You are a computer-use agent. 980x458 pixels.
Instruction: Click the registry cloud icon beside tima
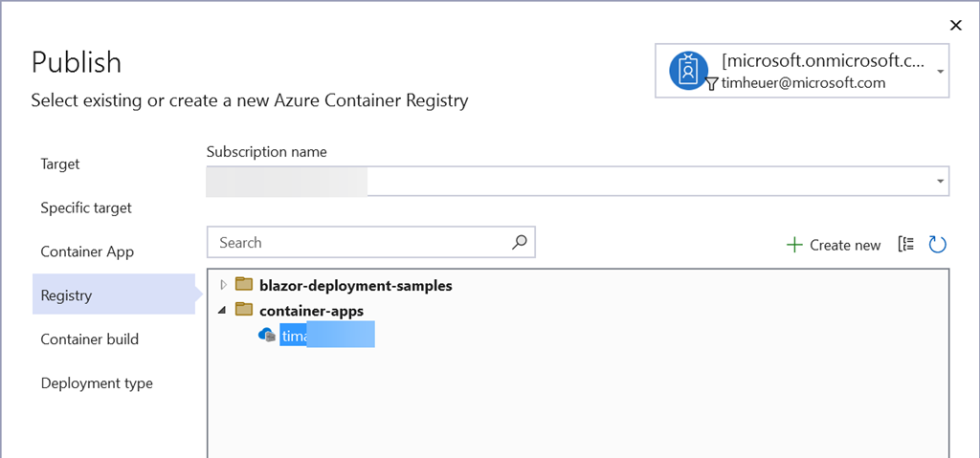tap(268, 335)
